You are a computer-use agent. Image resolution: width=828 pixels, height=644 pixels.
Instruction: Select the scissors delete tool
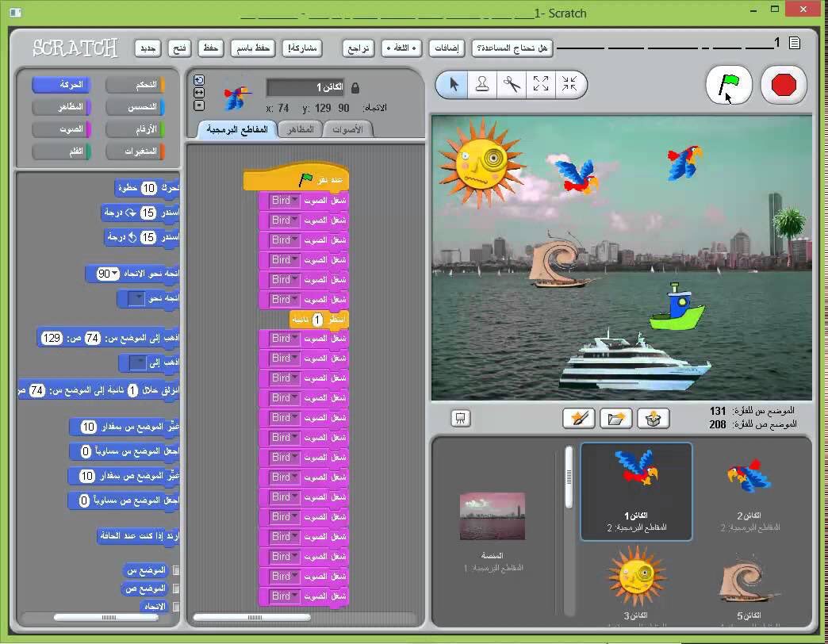(512, 84)
